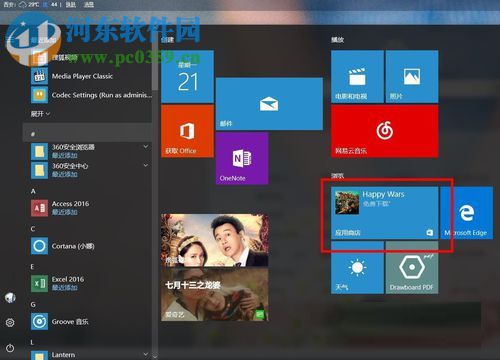Open the 照片 photos tile
The image size is (500, 360).
[x=412, y=77]
